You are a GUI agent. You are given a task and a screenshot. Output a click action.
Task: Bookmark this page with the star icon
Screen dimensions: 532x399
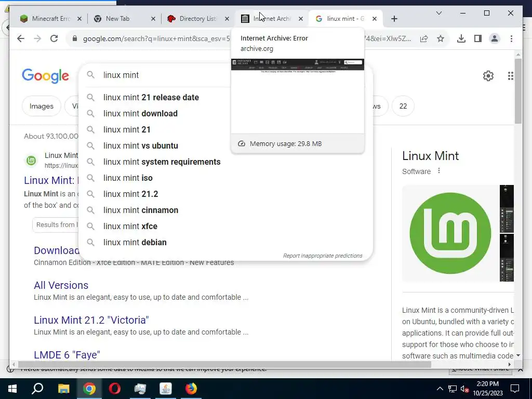tap(441, 38)
